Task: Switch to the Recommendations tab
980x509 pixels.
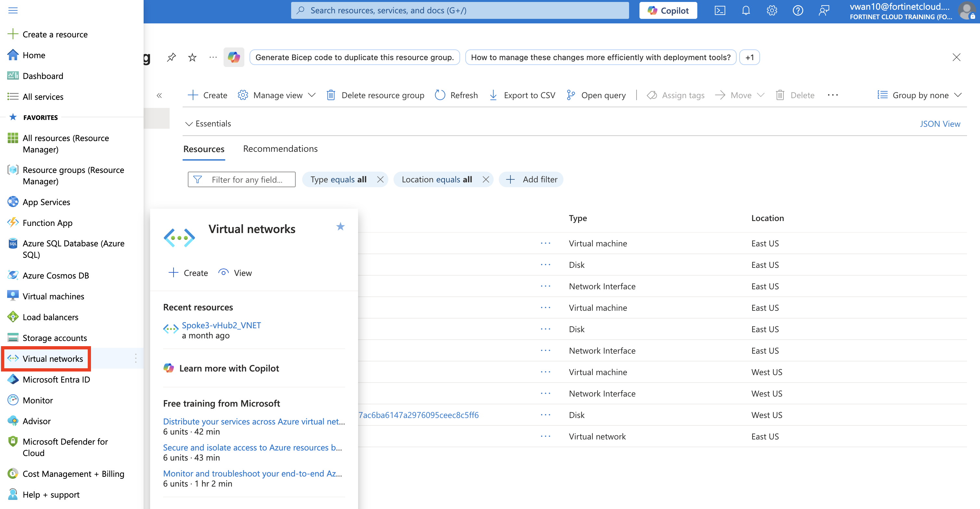Action: (280, 149)
